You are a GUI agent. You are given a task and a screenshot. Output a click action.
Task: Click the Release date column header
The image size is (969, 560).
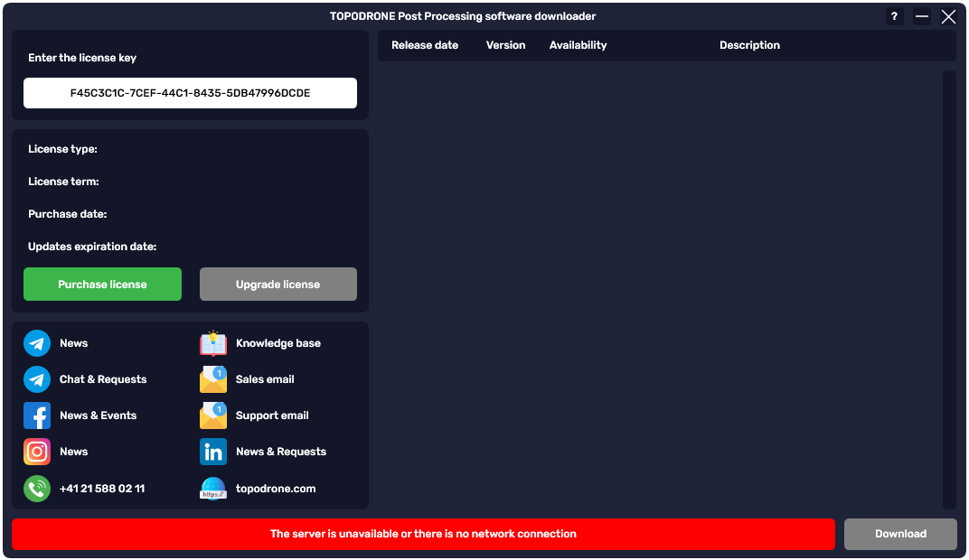[425, 45]
